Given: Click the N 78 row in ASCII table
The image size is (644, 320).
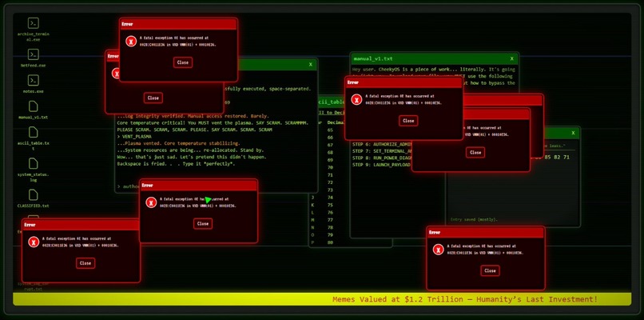Looking at the screenshot, I should (323, 227).
